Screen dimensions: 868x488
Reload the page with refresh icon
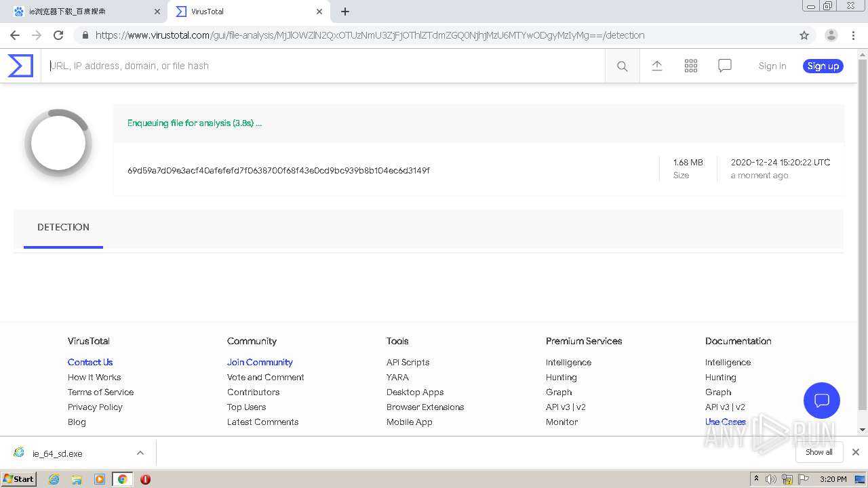tap(58, 35)
